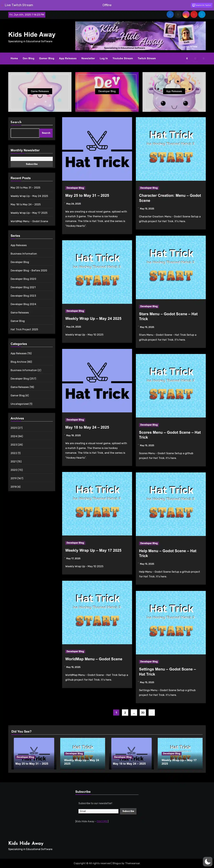
Task: Click the Monthly Newsletter Subscribe button
Action: (32, 164)
